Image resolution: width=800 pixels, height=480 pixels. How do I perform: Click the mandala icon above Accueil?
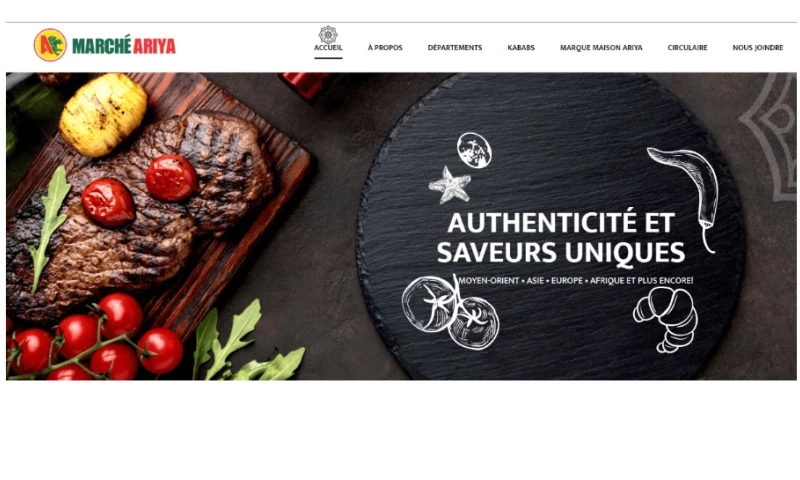tap(328, 35)
